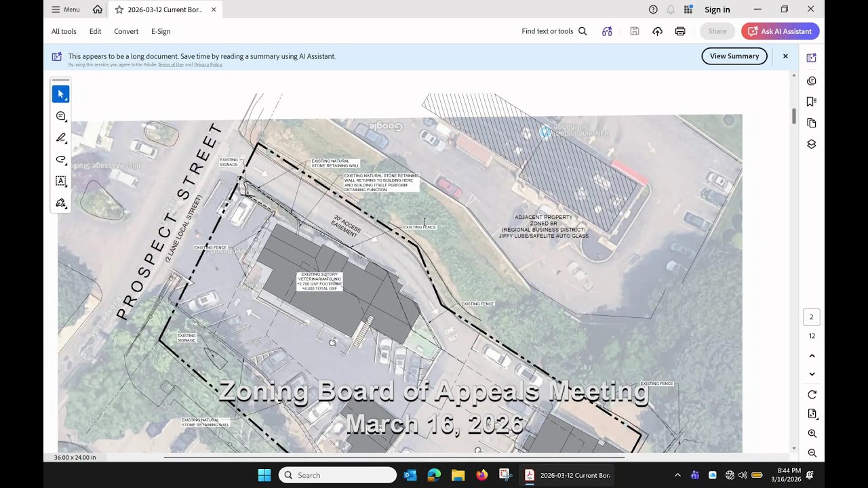The height and width of the screenshot is (488, 868).
Task: Choose the Draw freehand tool
Action: (x=61, y=159)
